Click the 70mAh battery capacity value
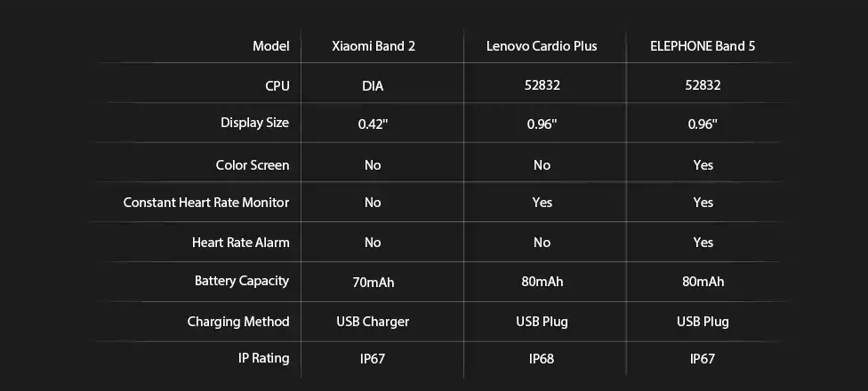Viewport: 868px width, 391px height. coord(373,283)
